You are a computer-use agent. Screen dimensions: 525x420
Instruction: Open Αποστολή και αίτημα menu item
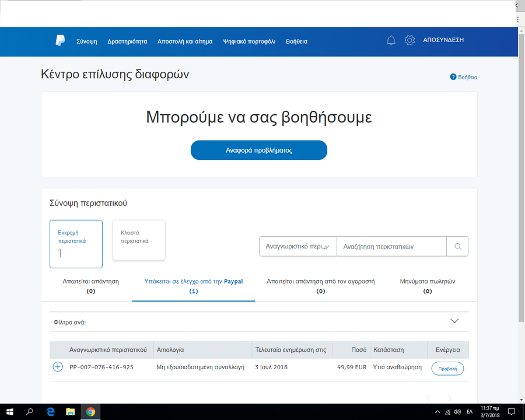pyautogui.click(x=185, y=41)
